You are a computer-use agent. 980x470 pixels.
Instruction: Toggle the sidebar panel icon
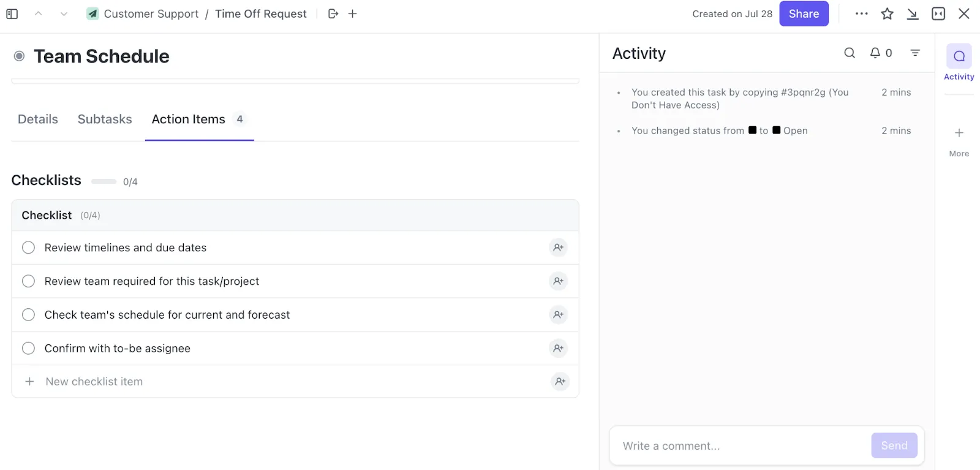click(12, 13)
